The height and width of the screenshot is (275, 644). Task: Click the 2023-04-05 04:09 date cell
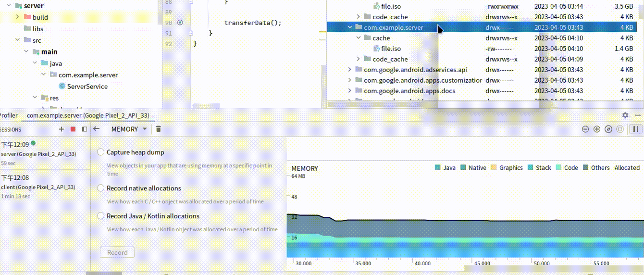pyautogui.click(x=558, y=59)
